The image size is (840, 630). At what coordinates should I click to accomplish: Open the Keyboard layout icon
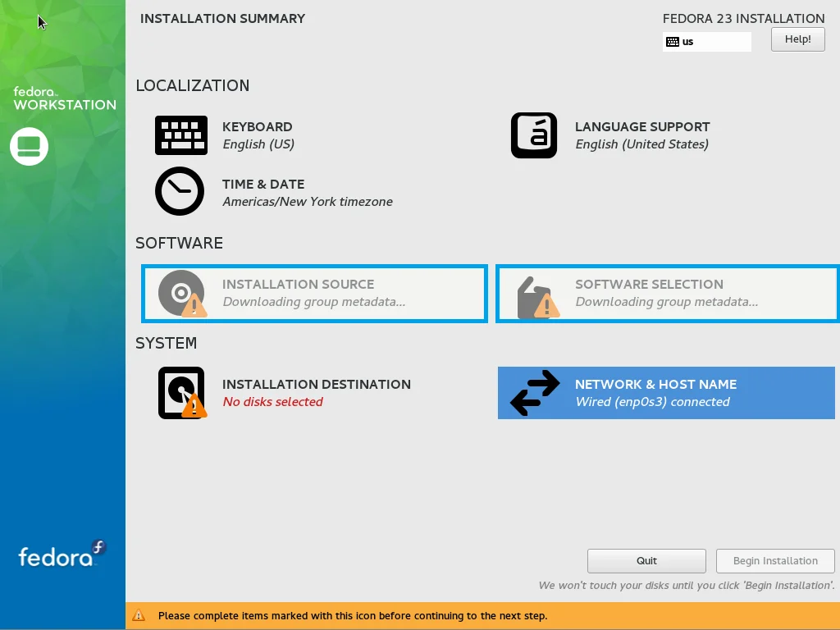point(181,135)
